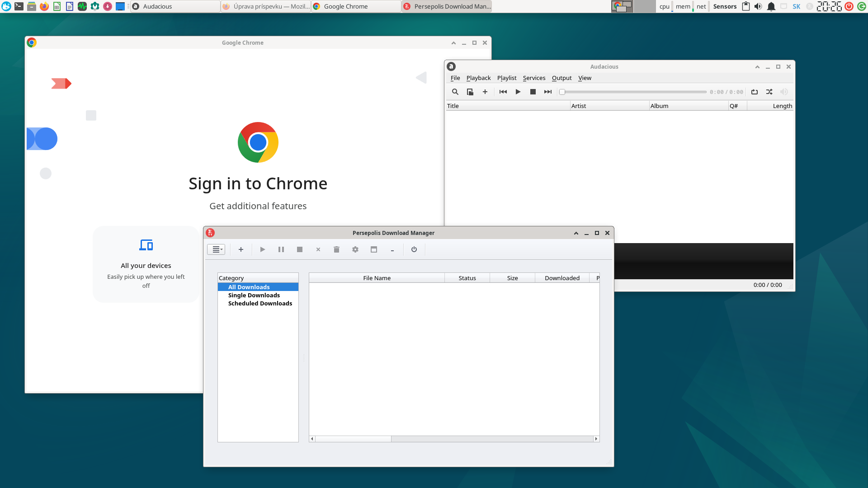Click the Q# column header in Audacious
This screenshot has width=868, height=488.
pyautogui.click(x=737, y=106)
